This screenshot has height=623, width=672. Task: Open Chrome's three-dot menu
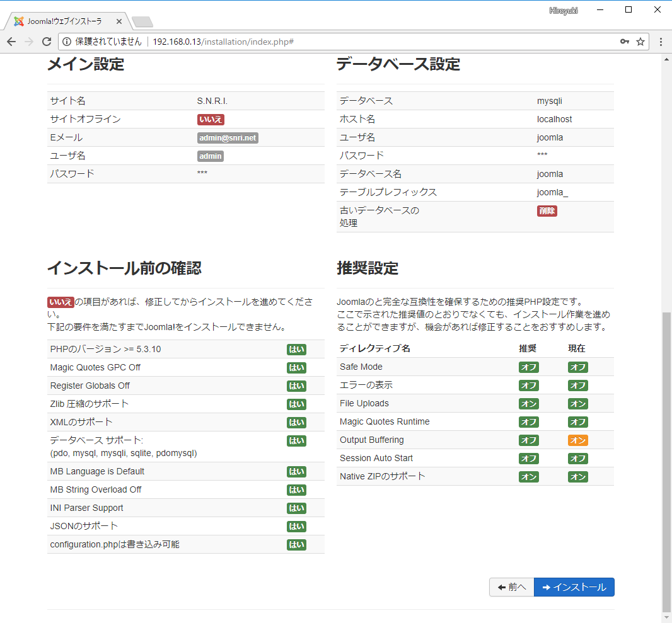pos(661,42)
